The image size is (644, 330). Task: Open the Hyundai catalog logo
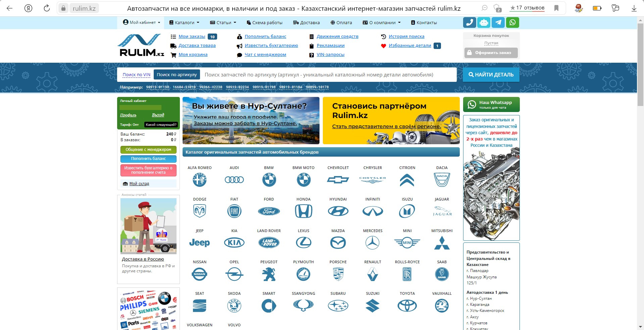pos(338,211)
